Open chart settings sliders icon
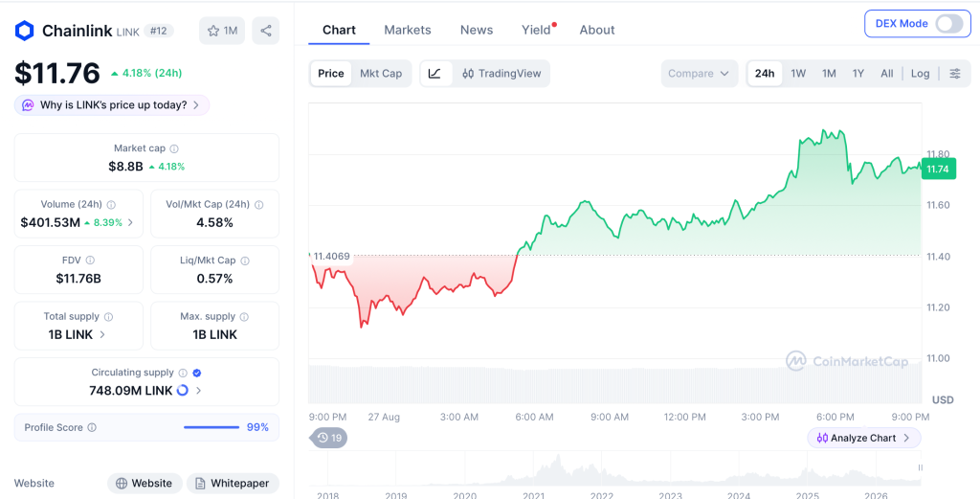The width and height of the screenshot is (980, 499). point(955,73)
